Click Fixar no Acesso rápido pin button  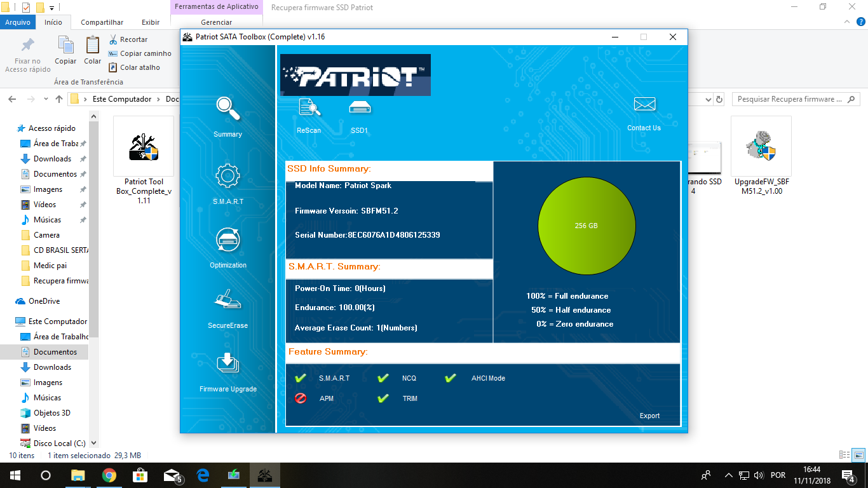(27, 55)
